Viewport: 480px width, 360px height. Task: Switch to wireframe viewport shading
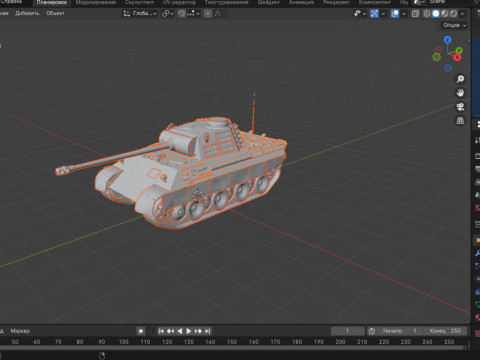click(427, 13)
